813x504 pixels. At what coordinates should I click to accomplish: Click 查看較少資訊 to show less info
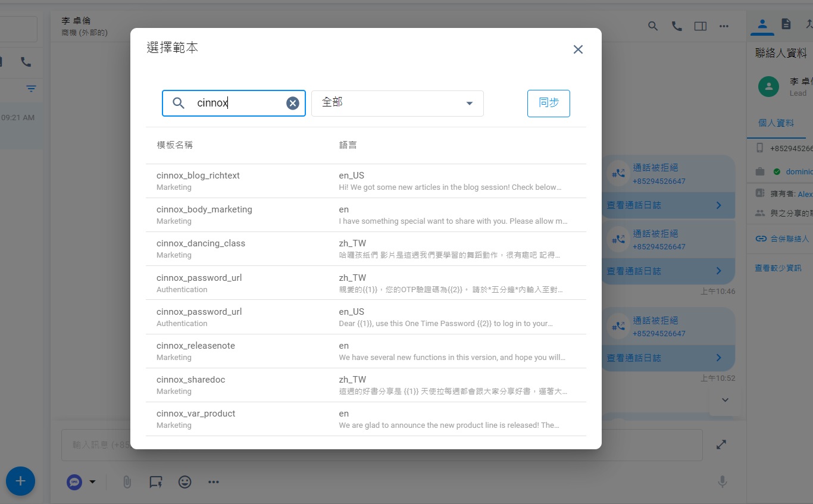coord(778,268)
